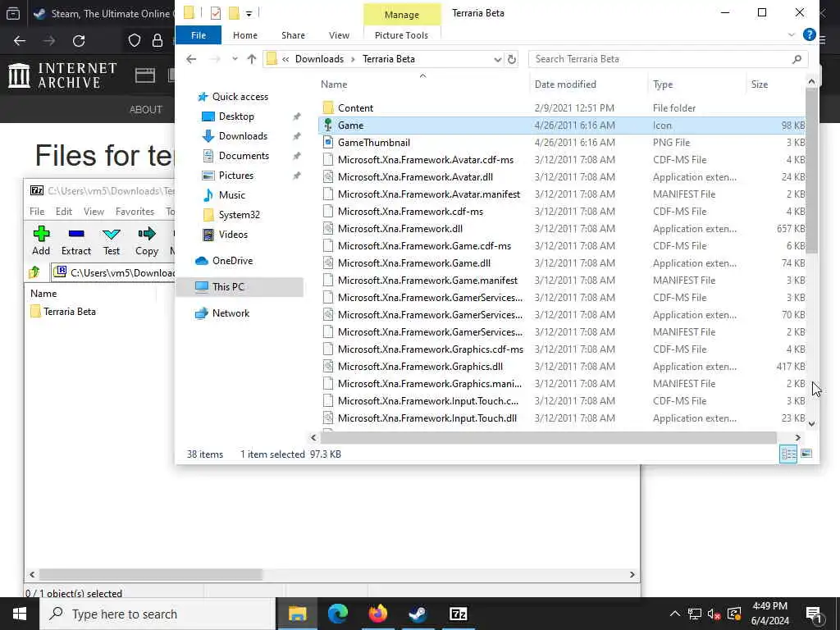Click browser padlock site-info icon
Image resolution: width=840 pixels, height=630 pixels.
coord(157,41)
